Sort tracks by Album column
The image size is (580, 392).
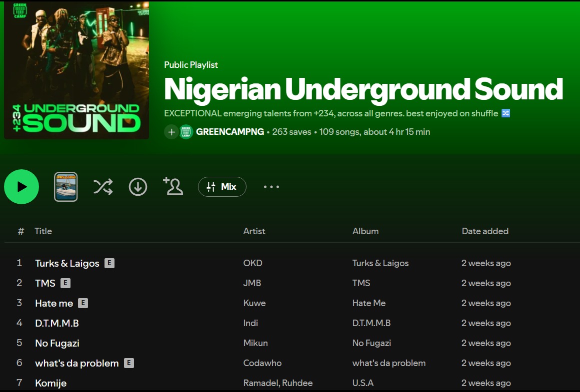click(x=365, y=231)
